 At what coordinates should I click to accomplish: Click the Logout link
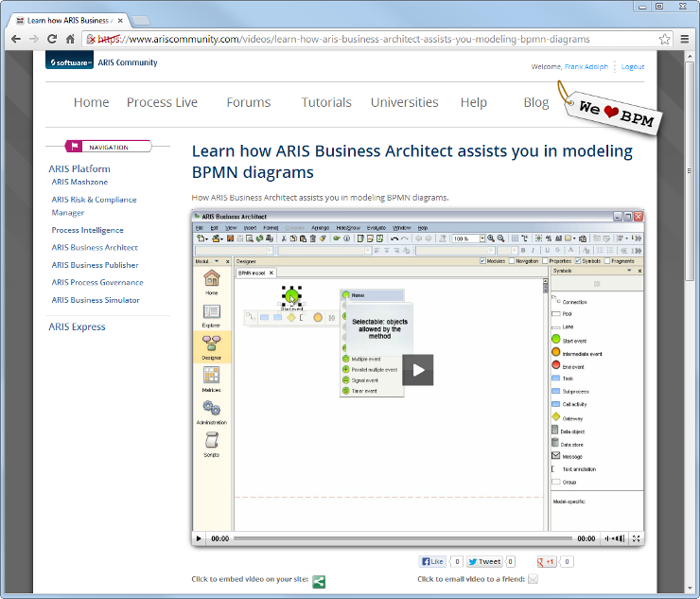click(x=633, y=66)
